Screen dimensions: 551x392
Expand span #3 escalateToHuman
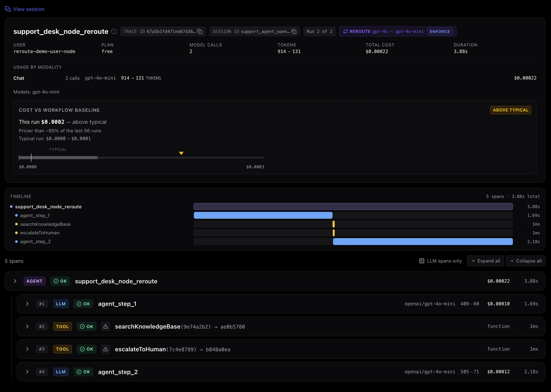click(27, 349)
